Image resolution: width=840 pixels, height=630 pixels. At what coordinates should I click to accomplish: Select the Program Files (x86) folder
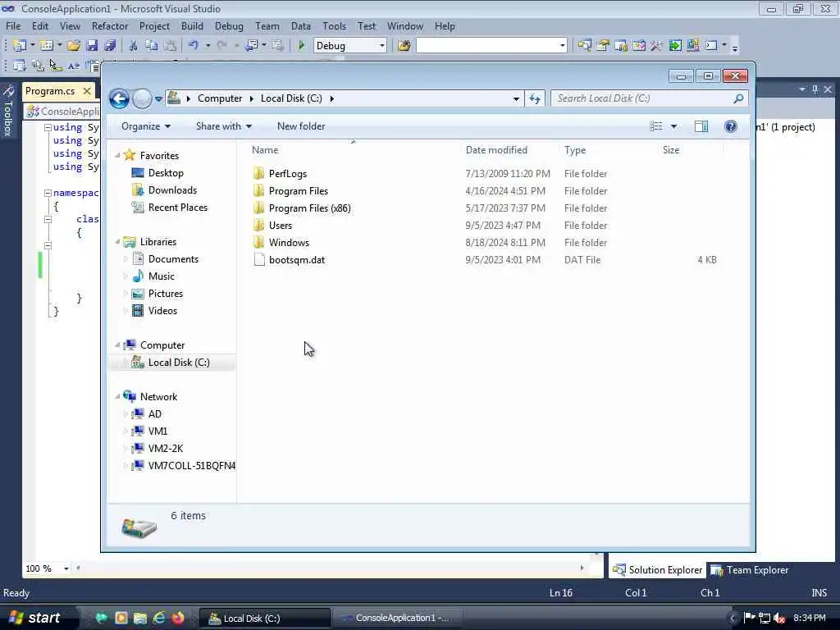coord(309,208)
